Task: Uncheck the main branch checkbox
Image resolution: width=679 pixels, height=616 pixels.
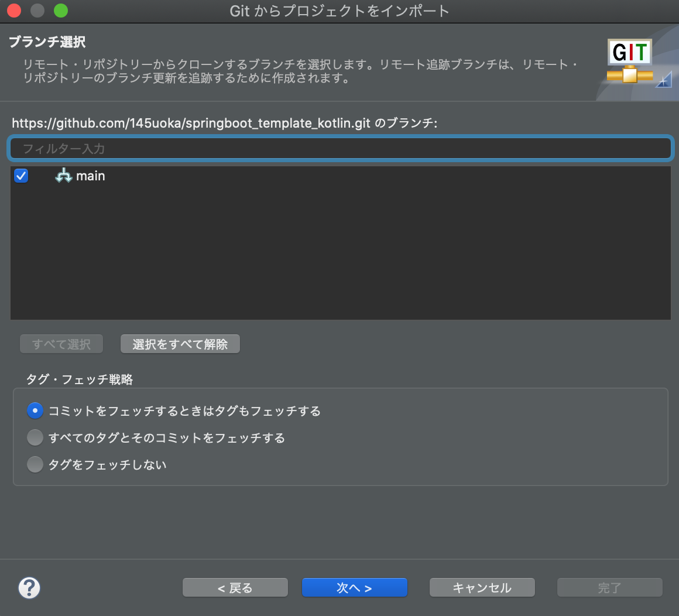Action: [x=21, y=175]
